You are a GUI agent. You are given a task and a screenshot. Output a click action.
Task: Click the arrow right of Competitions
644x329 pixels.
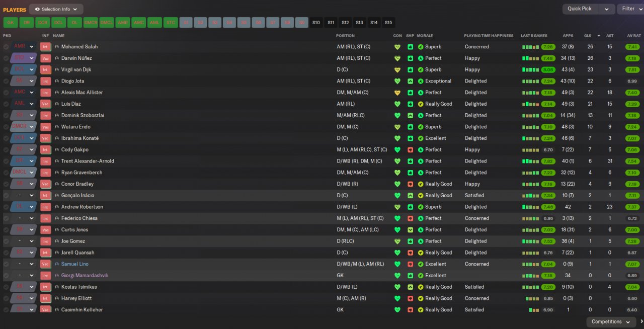[641, 322]
